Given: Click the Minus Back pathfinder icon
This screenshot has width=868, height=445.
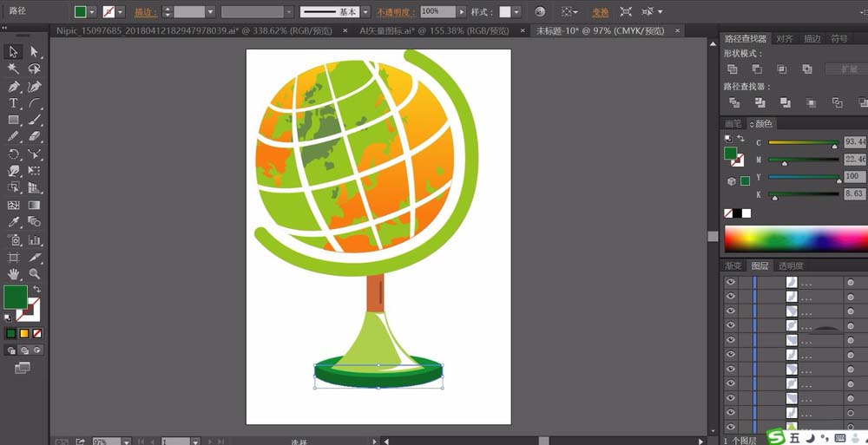Looking at the screenshot, I should click(x=863, y=102).
